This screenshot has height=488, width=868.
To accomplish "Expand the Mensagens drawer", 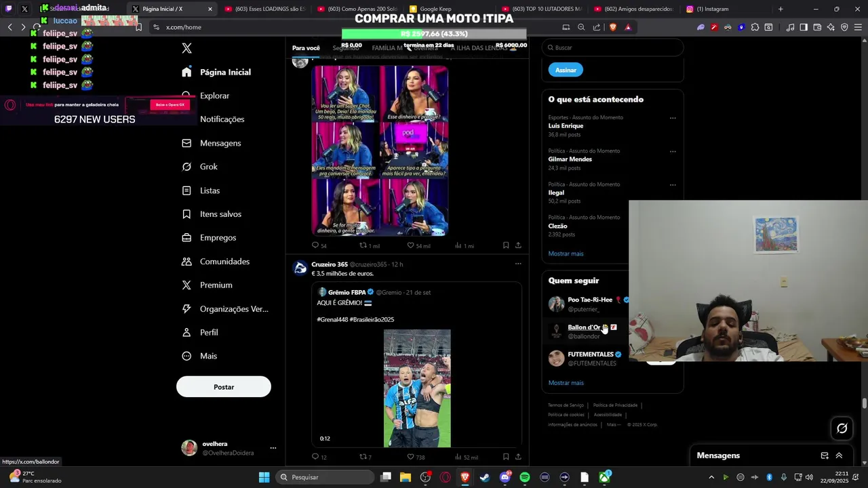I will pos(839,455).
